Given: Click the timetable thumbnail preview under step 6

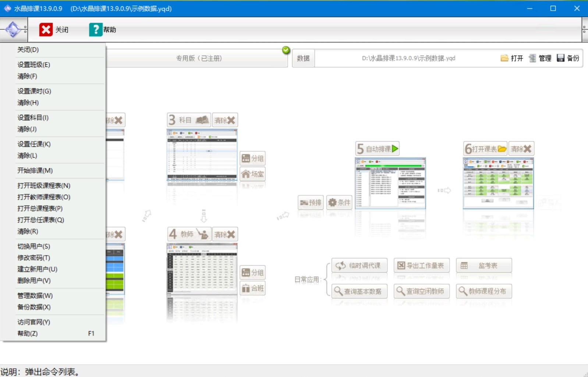Looking at the screenshot, I should click(x=498, y=183).
